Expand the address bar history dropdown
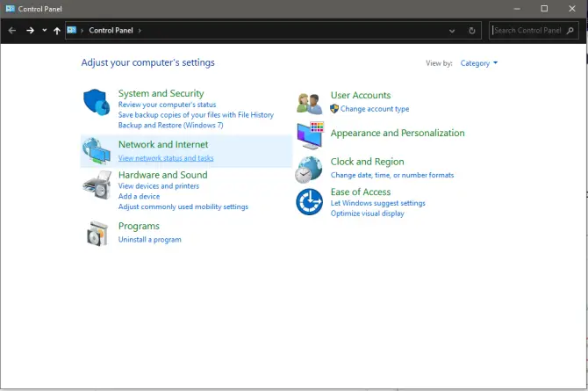Screen dimensions: 588x391 [x=452, y=31]
